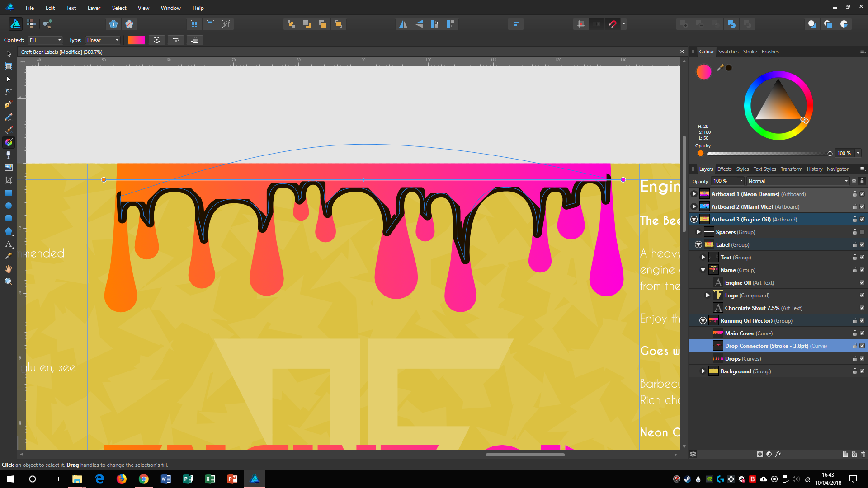Select the Artboard tool
The height and width of the screenshot is (488, 868).
[9, 66]
